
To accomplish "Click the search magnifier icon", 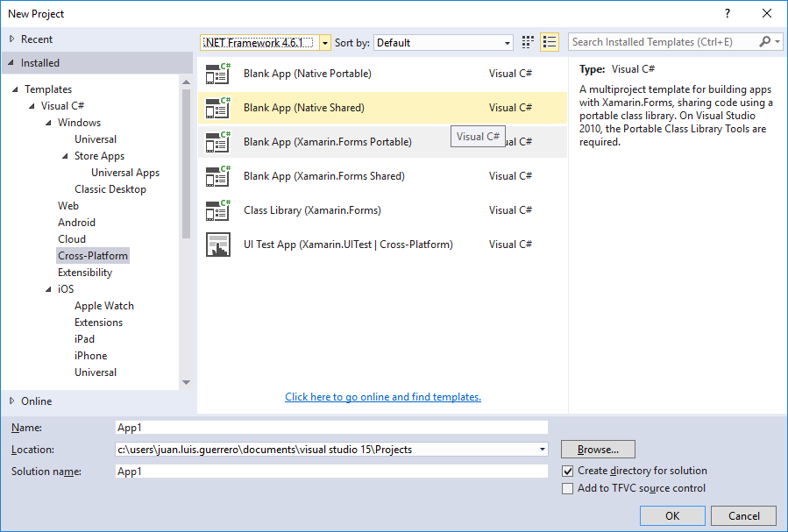I will 765,42.
